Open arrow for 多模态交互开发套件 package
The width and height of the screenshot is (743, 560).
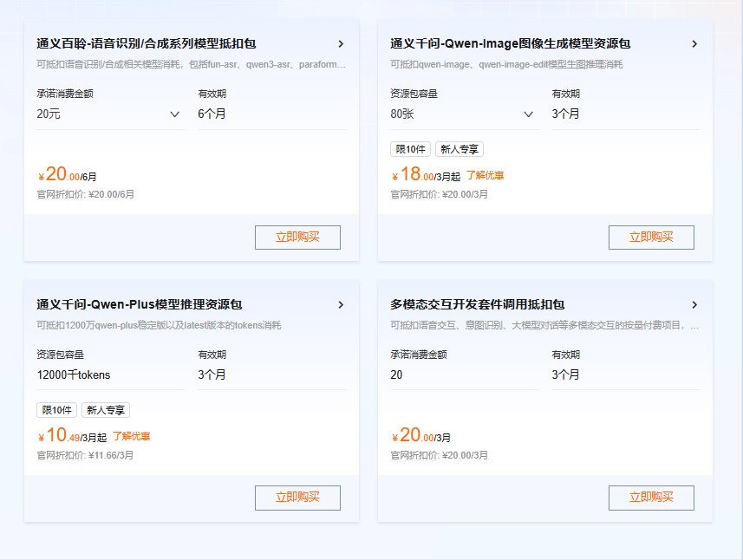[694, 304]
